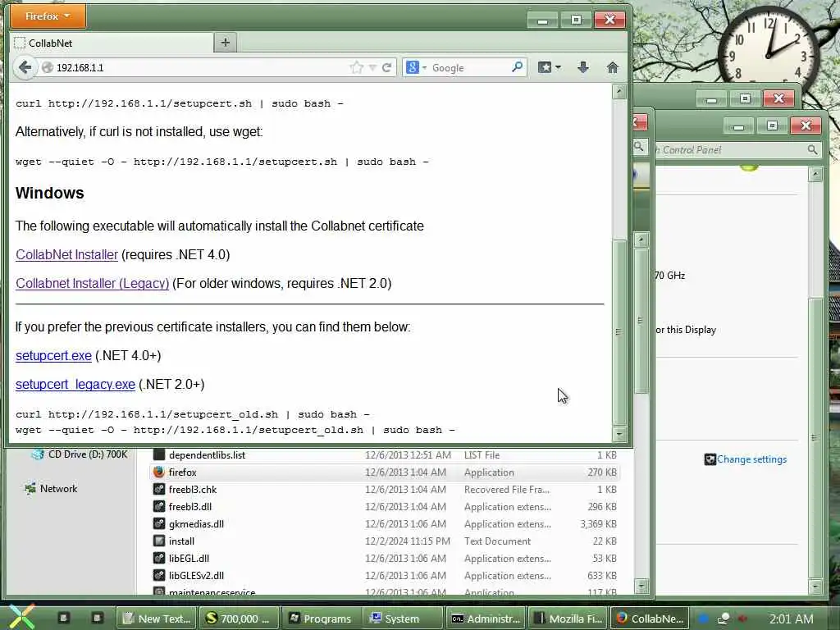
Task: Open the Firefox application menu button
Action: [x=48, y=16]
